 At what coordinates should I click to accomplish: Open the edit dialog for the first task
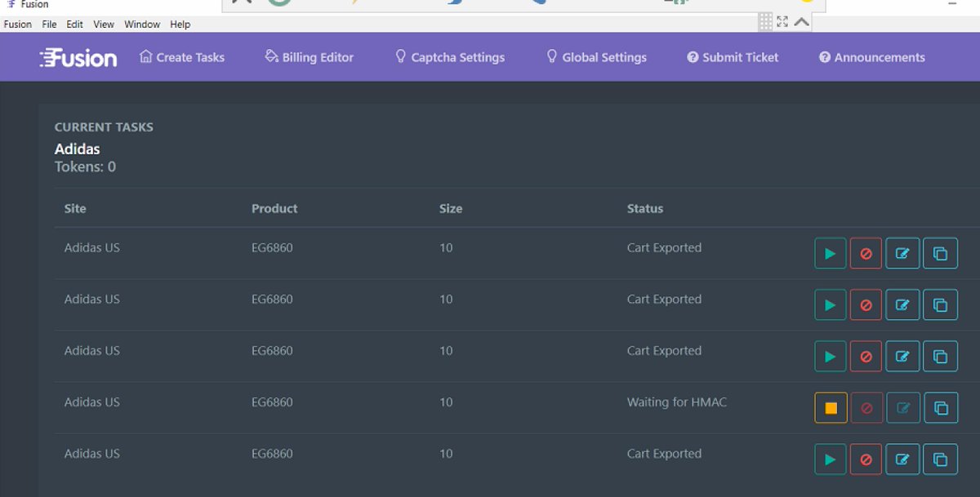pos(902,253)
